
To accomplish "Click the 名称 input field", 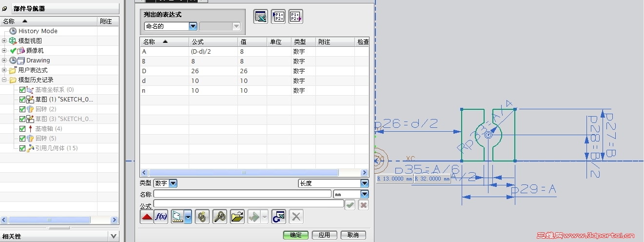I will tap(242, 194).
